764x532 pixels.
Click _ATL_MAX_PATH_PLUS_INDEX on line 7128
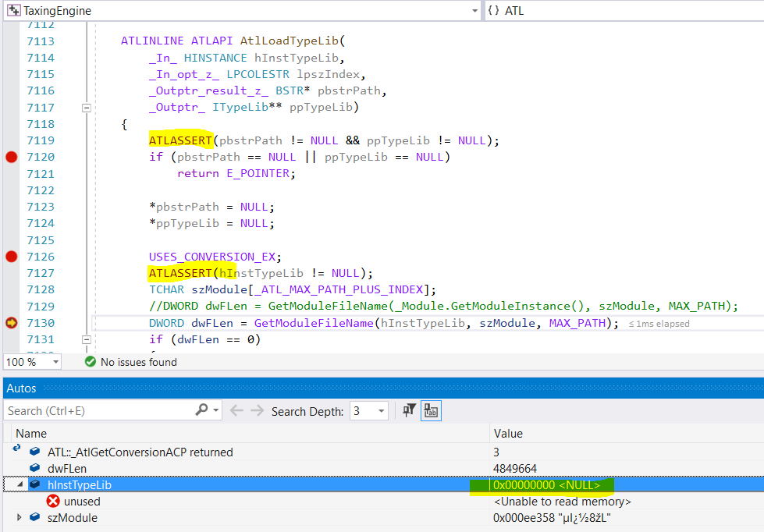[x=339, y=290]
